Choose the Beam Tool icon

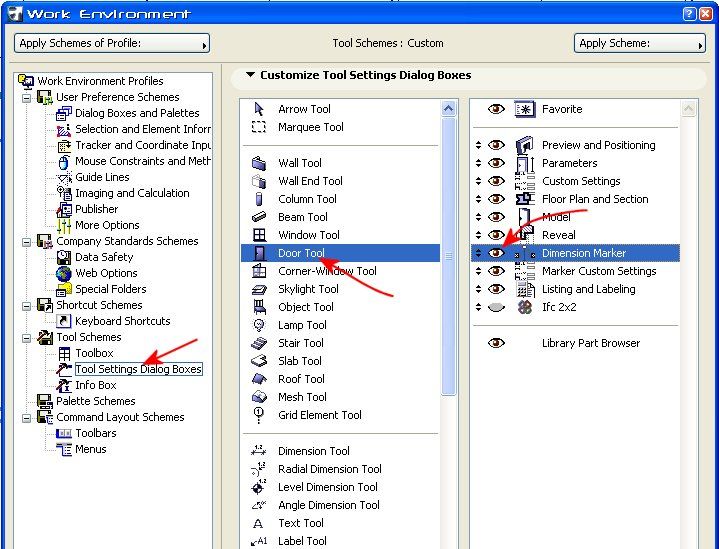click(x=259, y=217)
